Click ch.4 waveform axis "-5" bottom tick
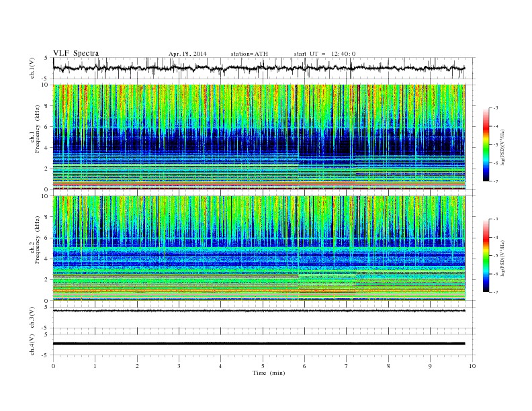 46,355
